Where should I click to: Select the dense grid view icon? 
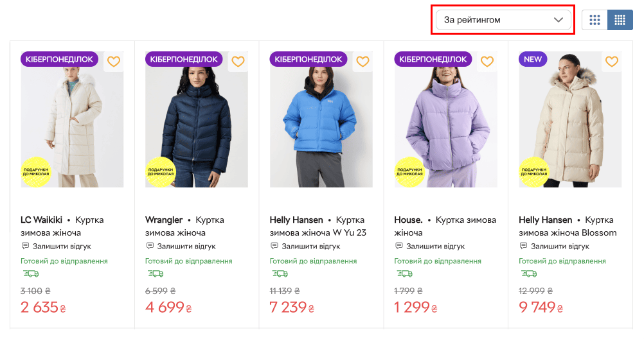point(620,20)
